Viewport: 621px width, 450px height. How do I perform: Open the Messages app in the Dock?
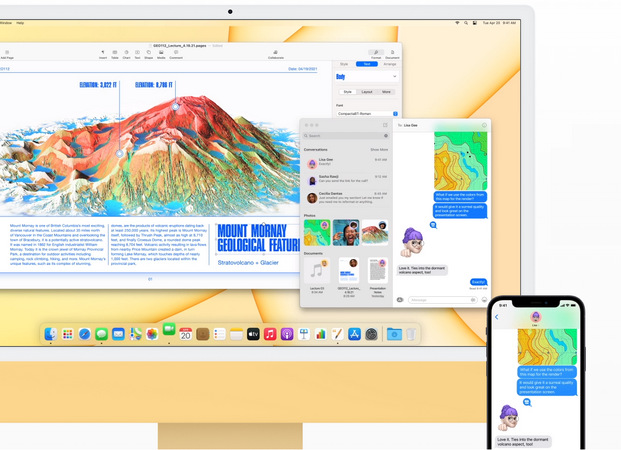[101, 334]
